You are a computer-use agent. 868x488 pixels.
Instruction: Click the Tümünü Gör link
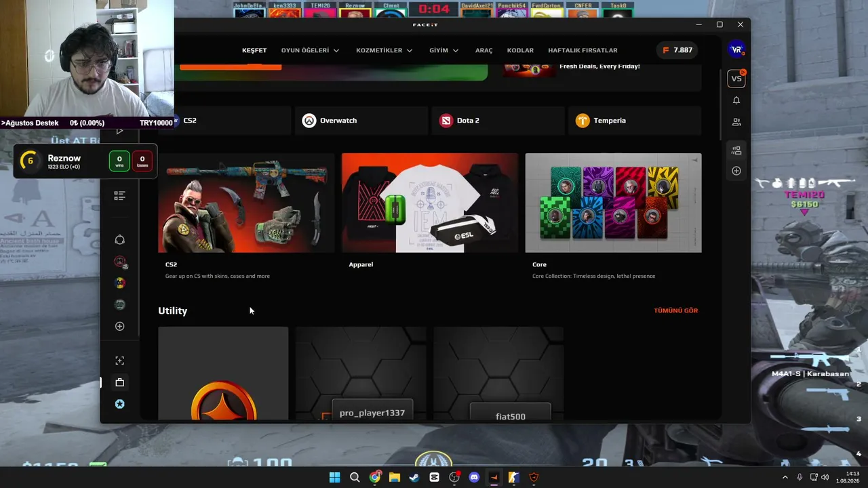click(676, 310)
